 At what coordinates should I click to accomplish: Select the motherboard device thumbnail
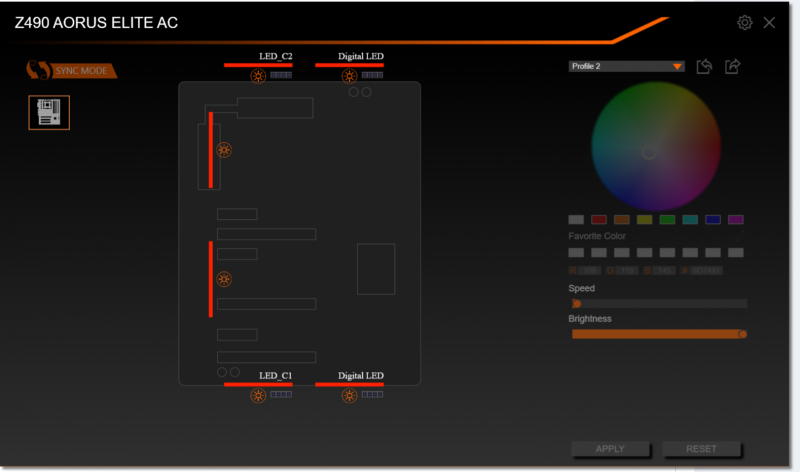tap(49, 113)
